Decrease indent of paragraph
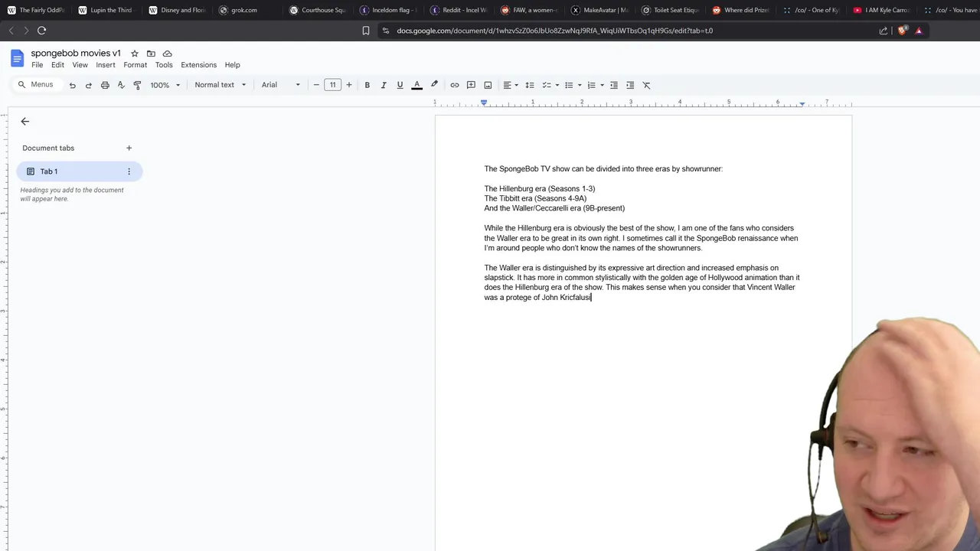 point(613,85)
